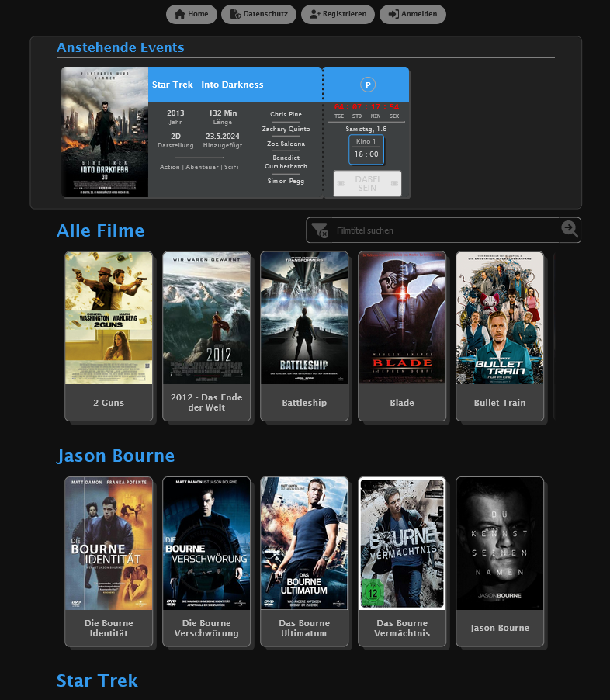Viewport: 610px width, 700px height.
Task: Open Das Bourne Vermächtnis poster
Action: coord(402,543)
